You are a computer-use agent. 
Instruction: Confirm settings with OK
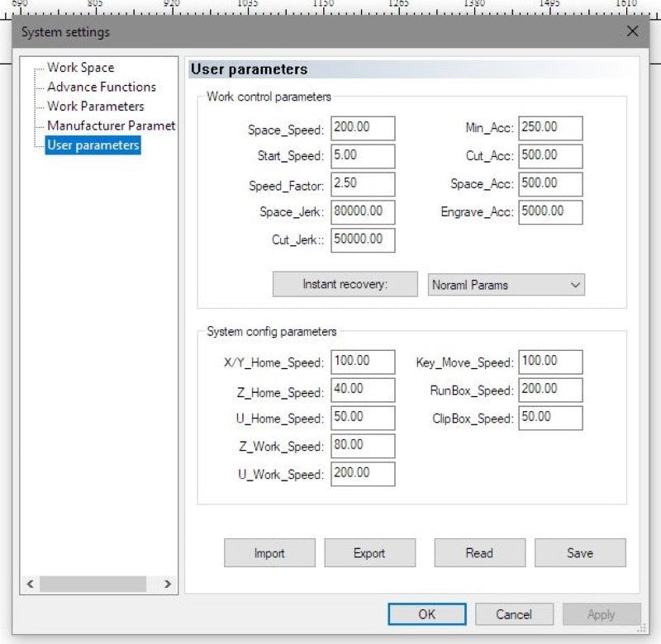[426, 614]
